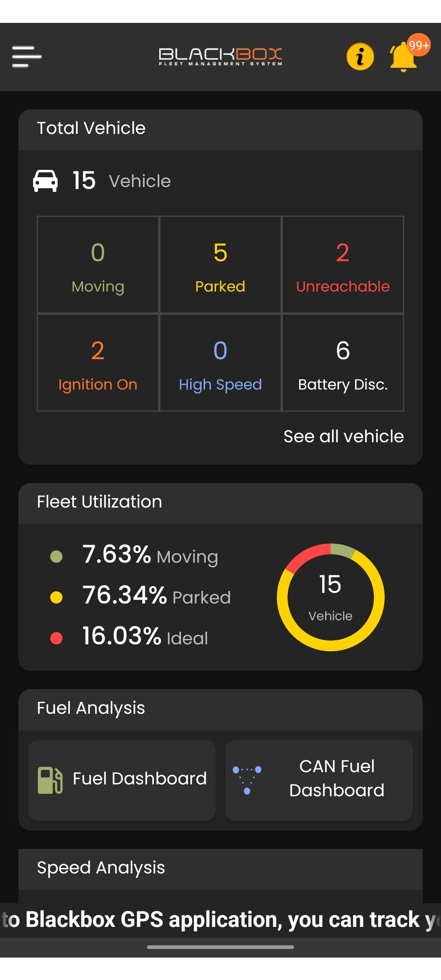This screenshot has width=441, height=980.
Task: Tap the green fuel pump icon
Action: point(50,780)
